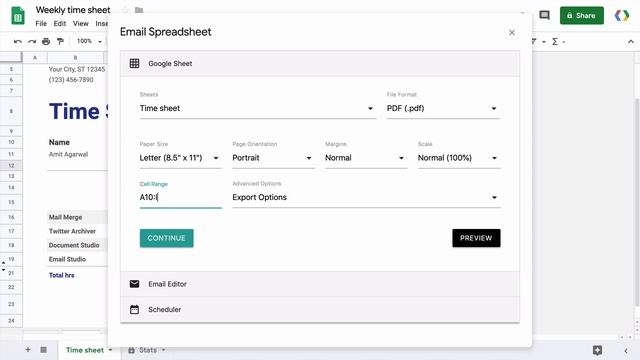Open the Margins Normal dropdown
640x360 pixels.
click(366, 158)
